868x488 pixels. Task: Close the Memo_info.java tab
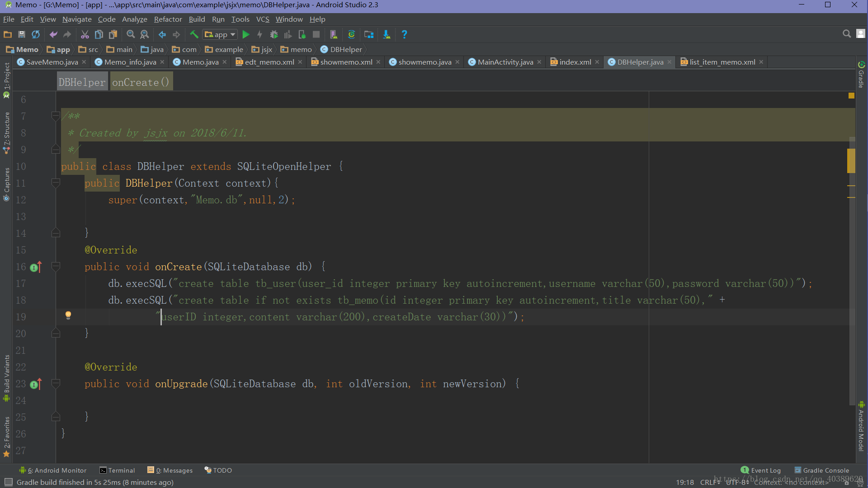162,62
